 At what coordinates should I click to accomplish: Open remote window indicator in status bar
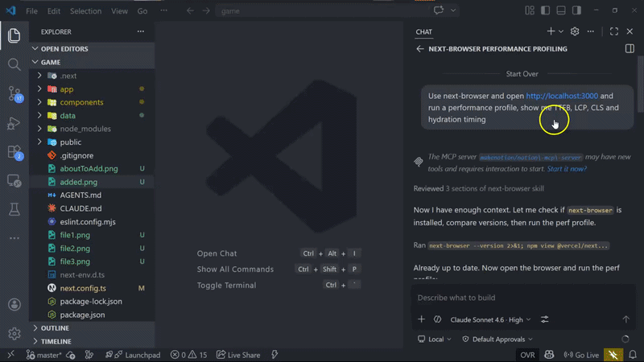point(10,355)
